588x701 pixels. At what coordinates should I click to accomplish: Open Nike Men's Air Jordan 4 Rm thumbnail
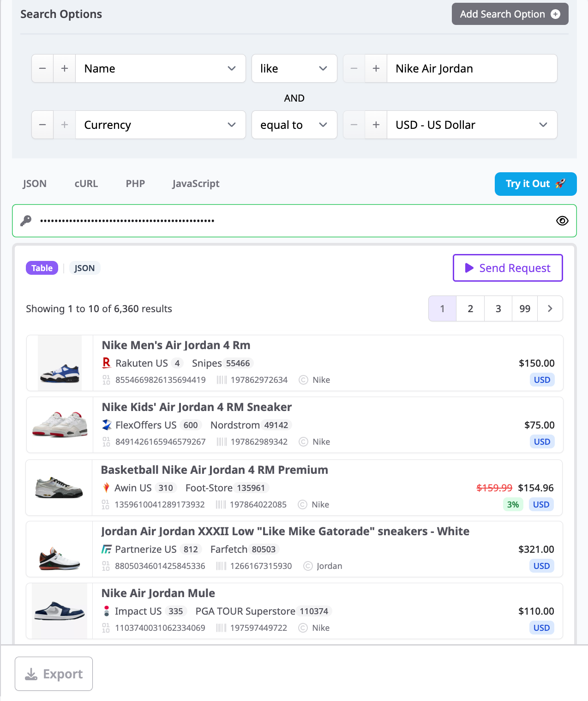pos(60,363)
